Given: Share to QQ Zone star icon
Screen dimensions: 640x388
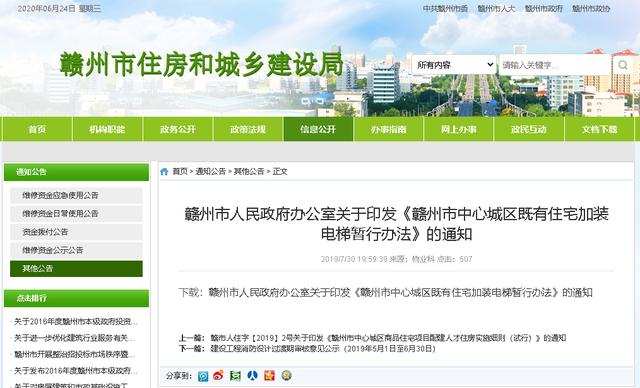Looking at the screenshot, I should pos(269,376).
